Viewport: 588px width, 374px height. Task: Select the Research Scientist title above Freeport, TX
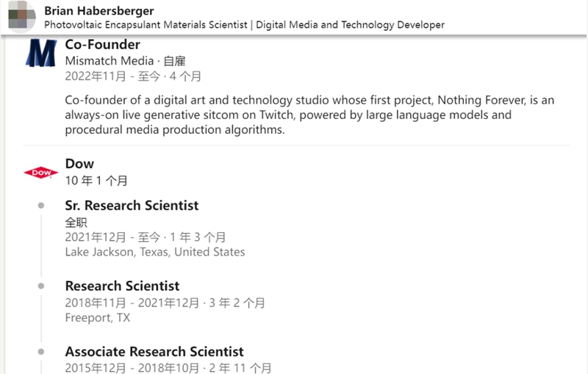(x=122, y=286)
